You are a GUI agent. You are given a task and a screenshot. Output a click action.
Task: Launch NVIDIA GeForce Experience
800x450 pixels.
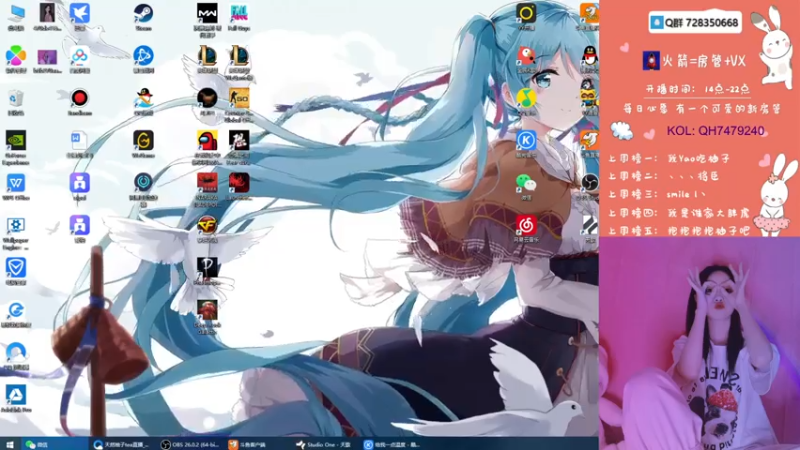(x=16, y=140)
